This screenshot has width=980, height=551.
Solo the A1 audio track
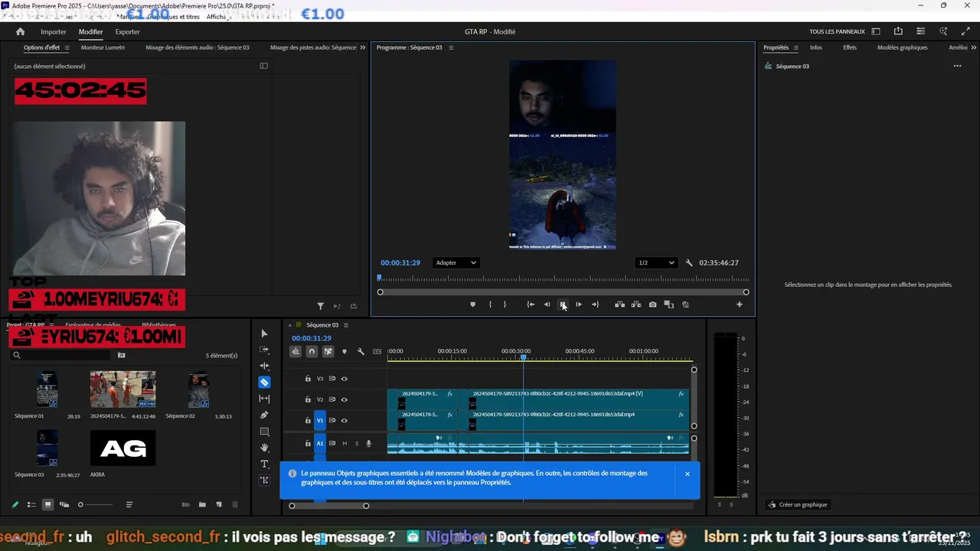[356, 443]
